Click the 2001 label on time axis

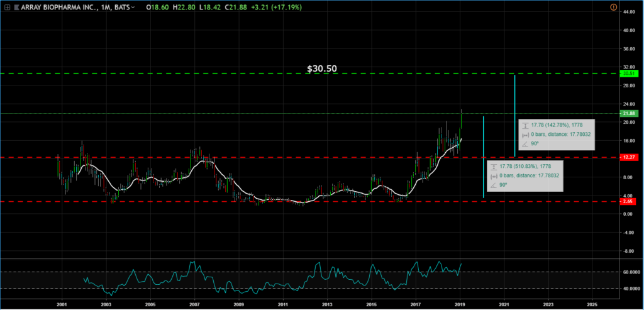coord(62,305)
